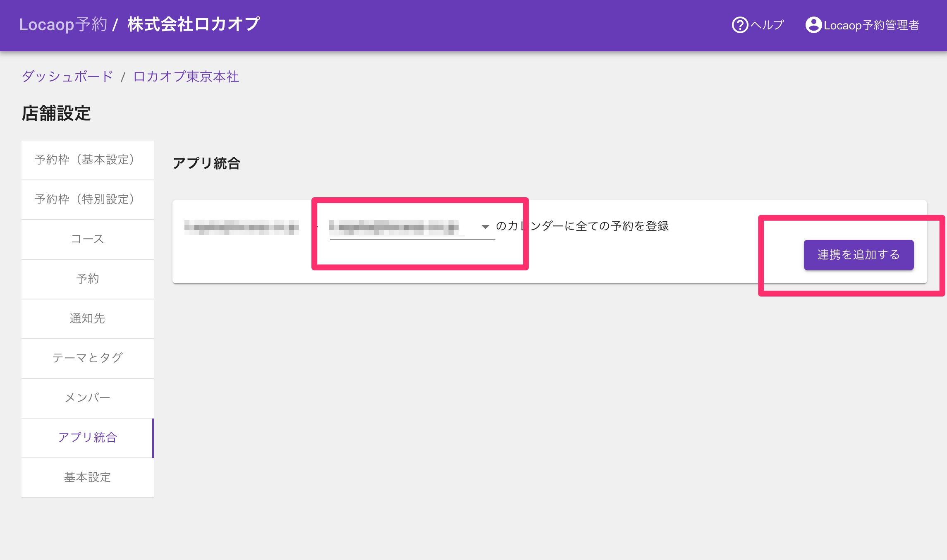The width and height of the screenshot is (947, 560).
Task: Click the active アプリ統合 sidebar tab
Action: coord(87,438)
